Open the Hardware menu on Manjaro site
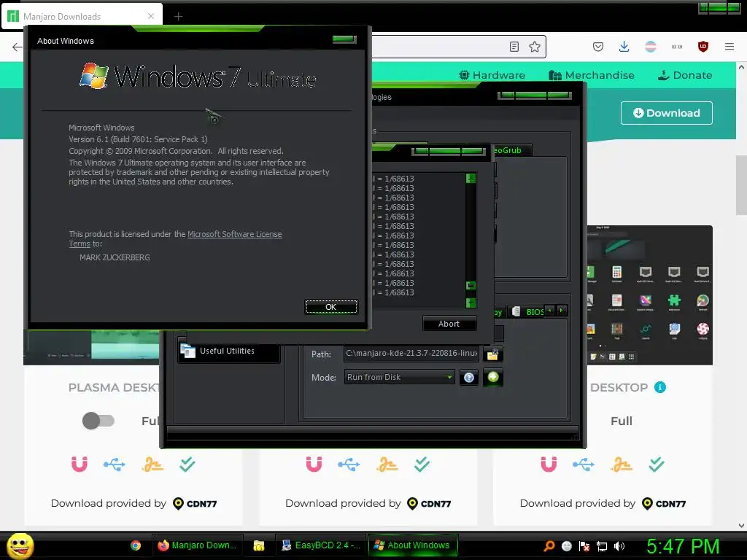Image resolution: width=747 pixels, height=560 pixels. pyautogui.click(x=492, y=75)
